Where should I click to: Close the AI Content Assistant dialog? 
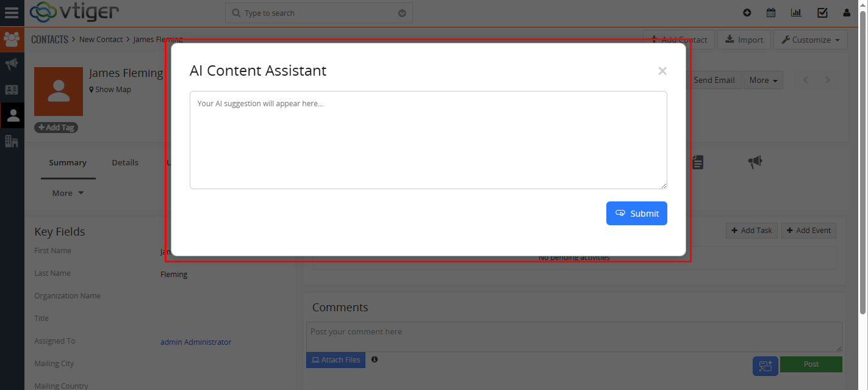click(662, 71)
